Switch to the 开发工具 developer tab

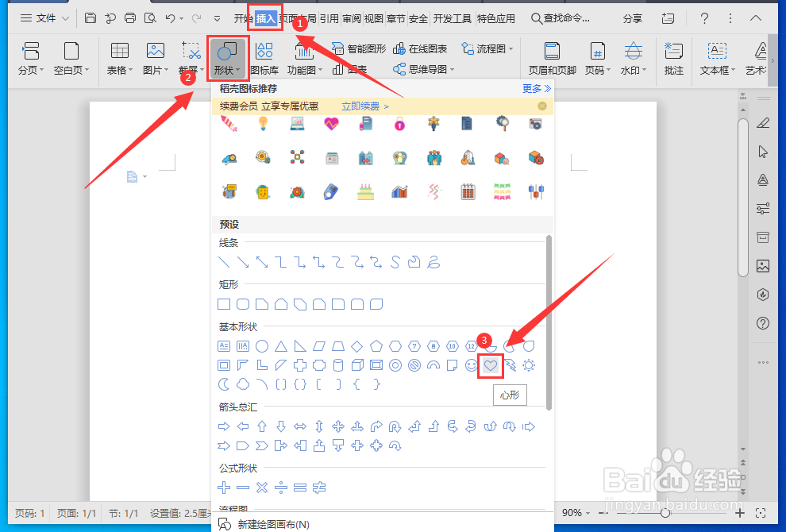(x=453, y=19)
